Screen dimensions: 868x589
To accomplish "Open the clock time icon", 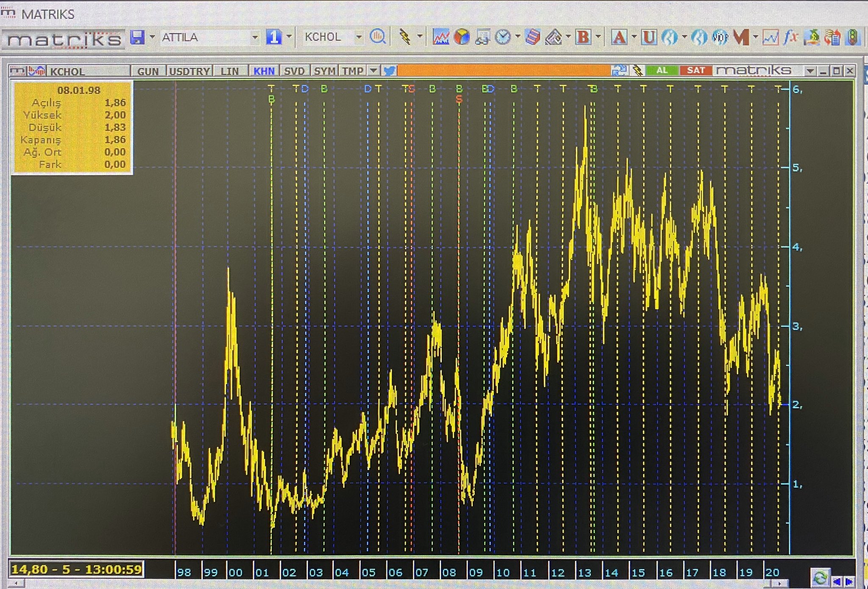I will [503, 37].
